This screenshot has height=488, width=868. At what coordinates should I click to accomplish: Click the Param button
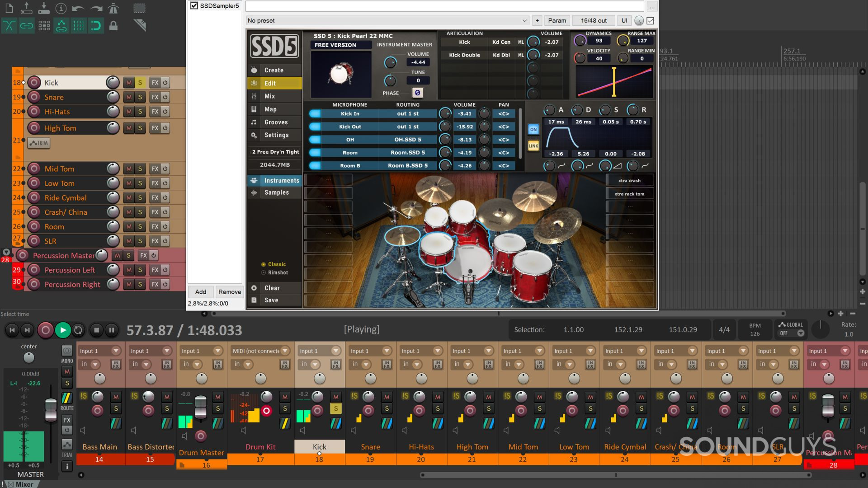point(557,21)
